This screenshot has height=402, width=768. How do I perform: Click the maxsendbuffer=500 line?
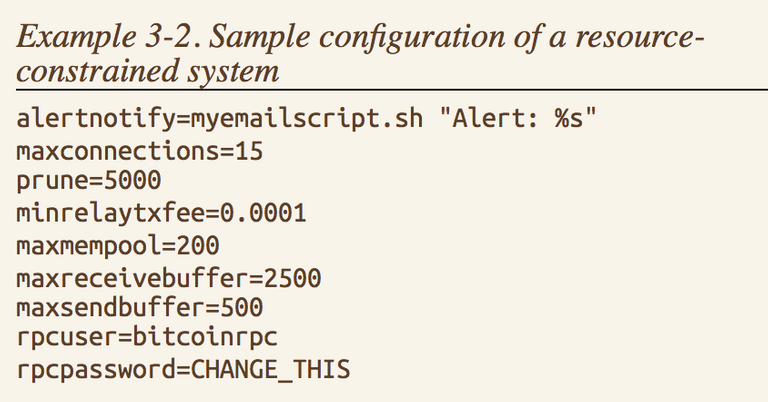(x=139, y=307)
